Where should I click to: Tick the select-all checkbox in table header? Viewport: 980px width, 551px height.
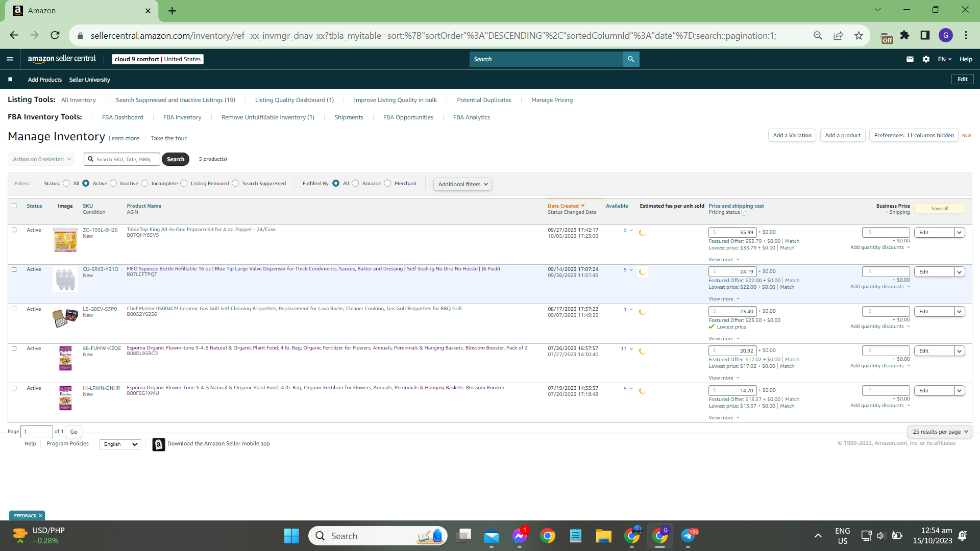pos(14,206)
